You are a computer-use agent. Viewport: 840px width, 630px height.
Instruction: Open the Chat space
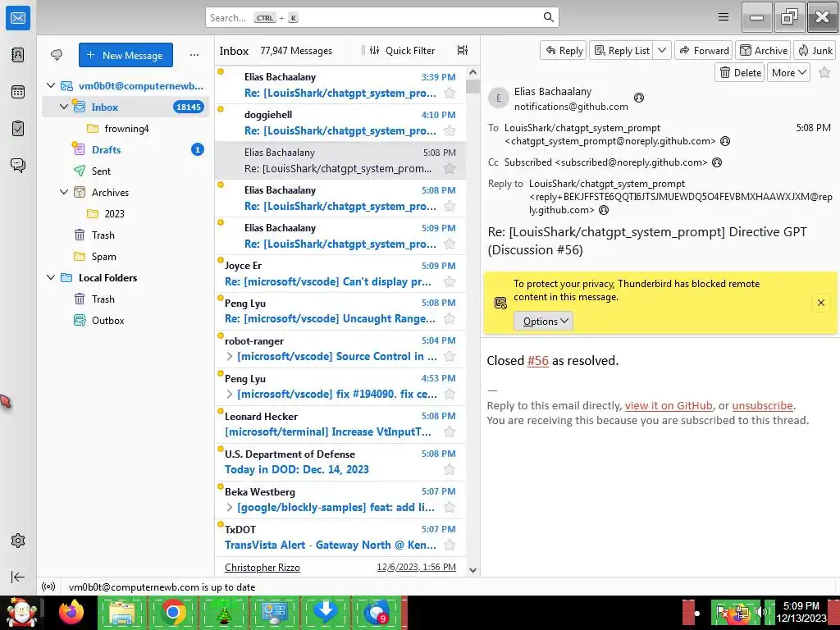point(18,165)
